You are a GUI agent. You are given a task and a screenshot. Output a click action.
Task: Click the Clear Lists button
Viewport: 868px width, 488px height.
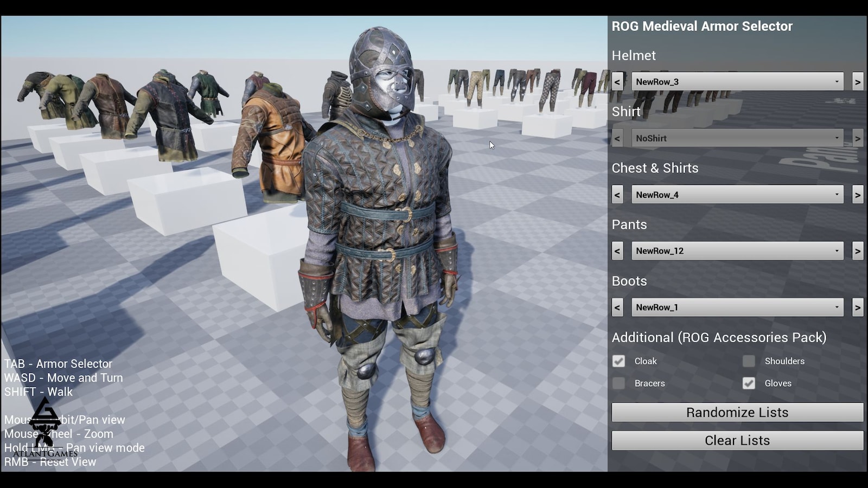737,441
